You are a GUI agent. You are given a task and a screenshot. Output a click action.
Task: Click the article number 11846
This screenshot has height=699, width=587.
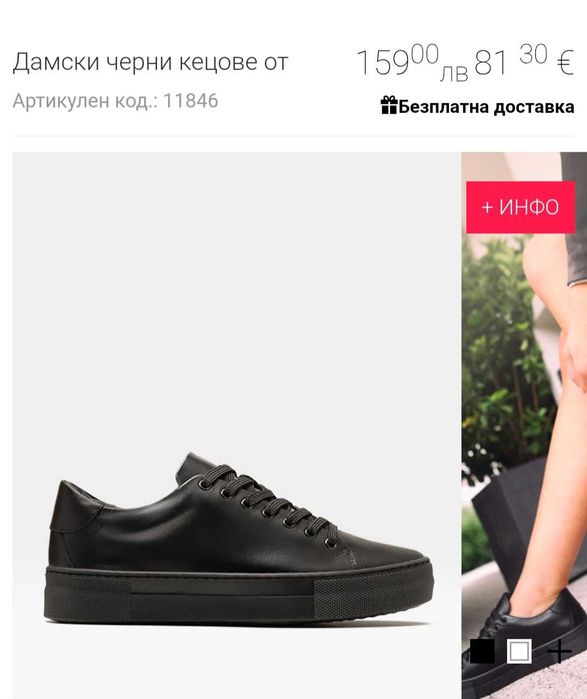coord(191,101)
